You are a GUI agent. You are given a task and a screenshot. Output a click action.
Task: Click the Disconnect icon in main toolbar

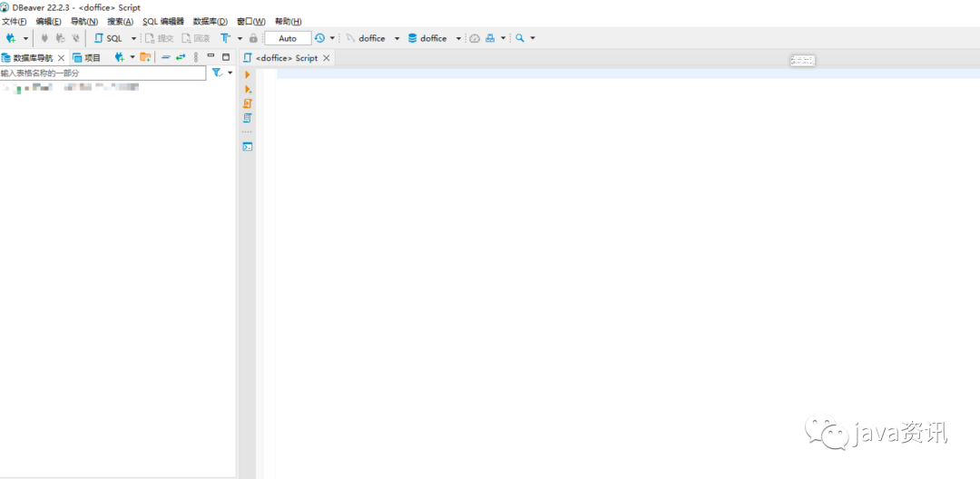tap(75, 38)
